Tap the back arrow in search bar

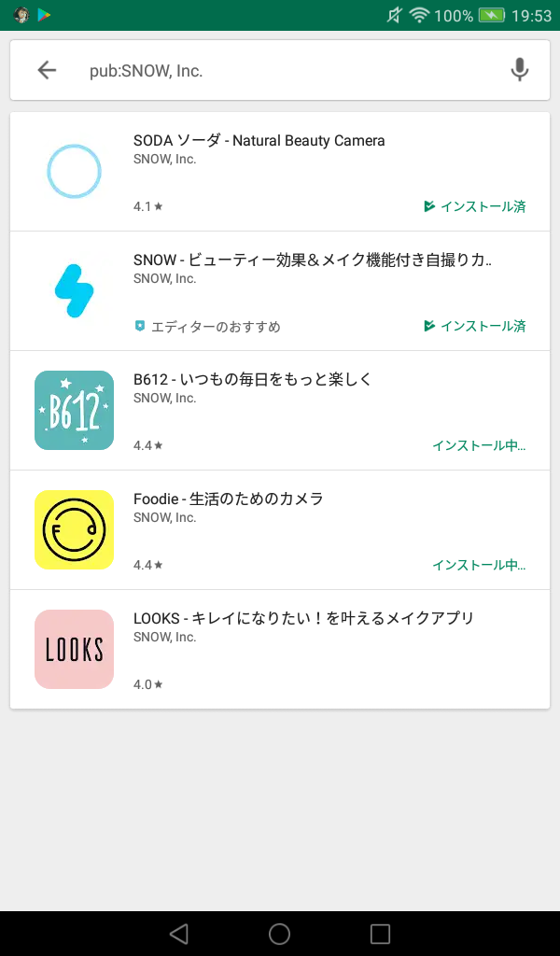[x=47, y=70]
